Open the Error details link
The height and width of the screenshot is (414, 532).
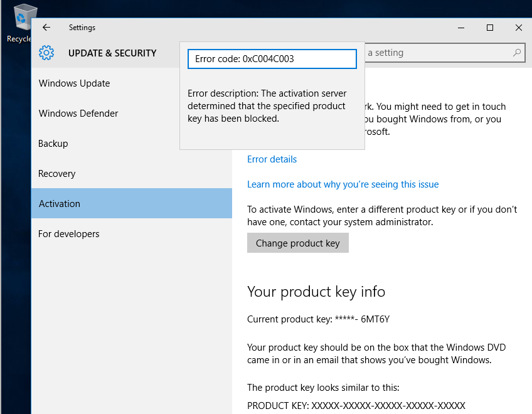click(272, 159)
